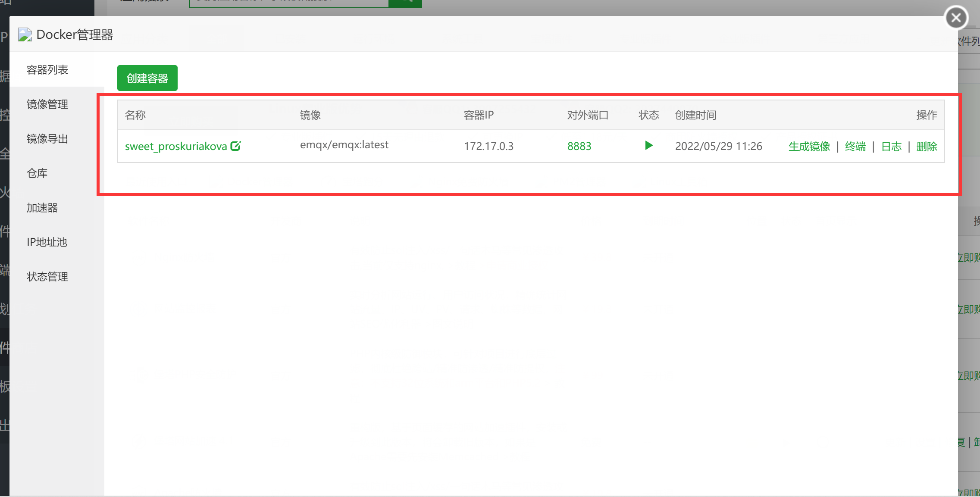980x497 pixels.
Task: View the container 日志 link
Action: [891, 147]
